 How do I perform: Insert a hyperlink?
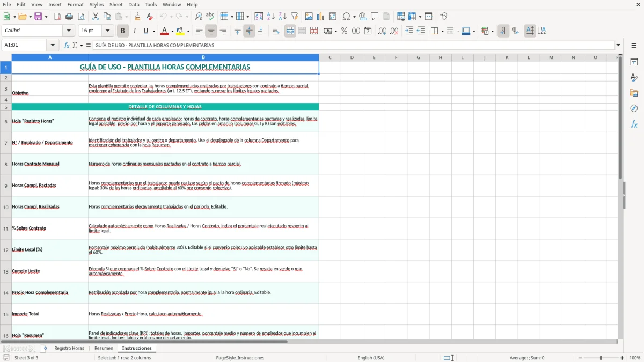(363, 17)
